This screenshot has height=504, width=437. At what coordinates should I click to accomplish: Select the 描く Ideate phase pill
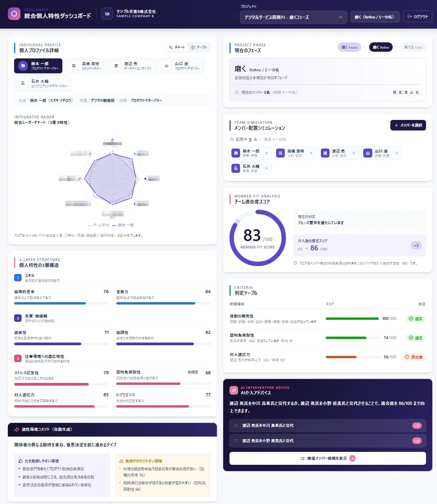click(x=350, y=47)
